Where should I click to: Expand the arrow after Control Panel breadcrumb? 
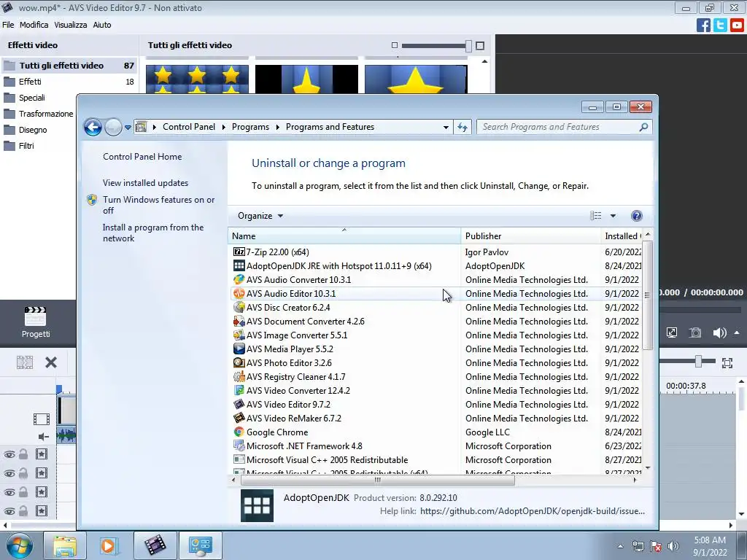tap(223, 127)
